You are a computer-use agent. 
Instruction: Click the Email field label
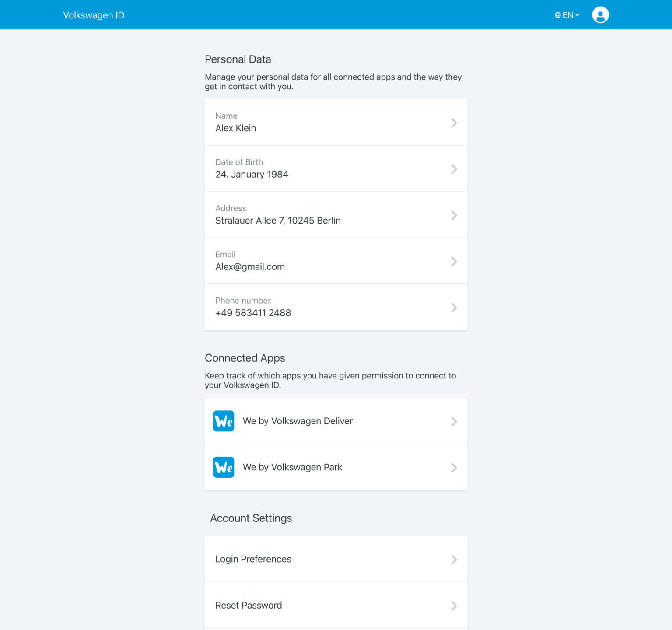tap(225, 255)
